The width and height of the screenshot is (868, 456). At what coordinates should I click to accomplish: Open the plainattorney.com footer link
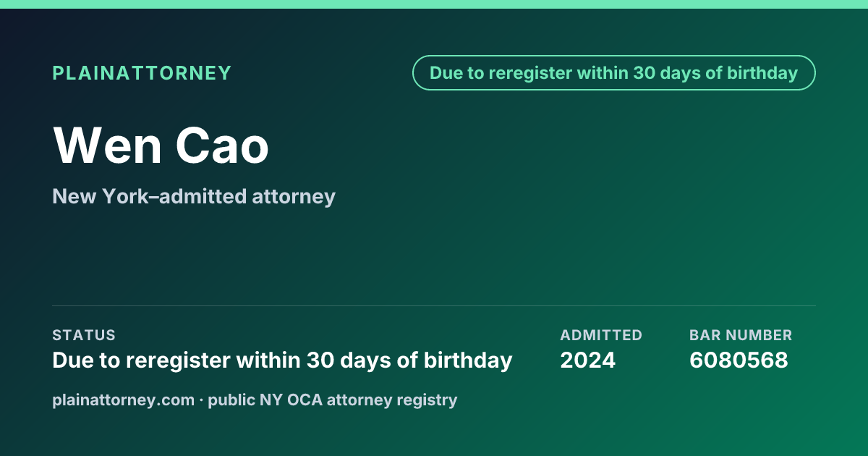123,400
